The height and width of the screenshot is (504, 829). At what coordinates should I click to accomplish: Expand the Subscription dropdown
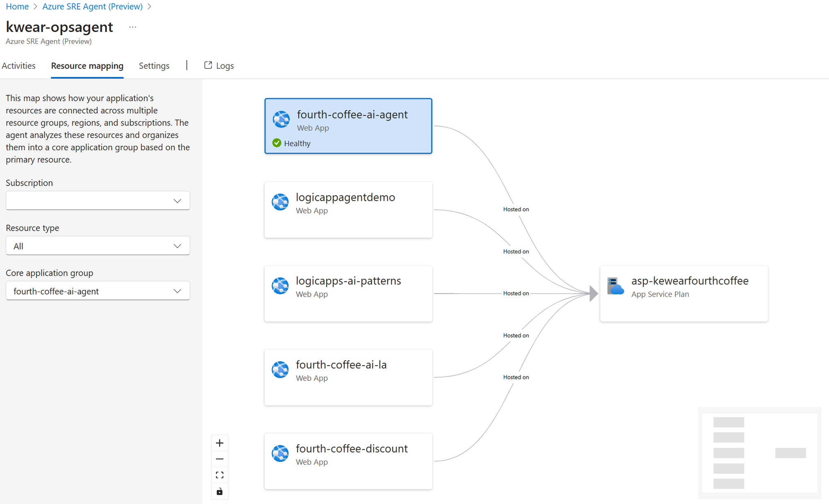point(98,200)
